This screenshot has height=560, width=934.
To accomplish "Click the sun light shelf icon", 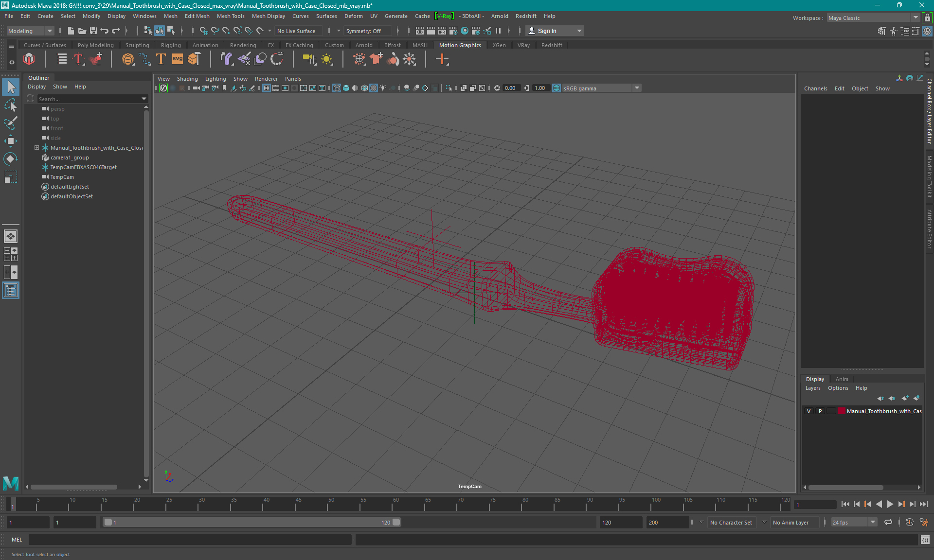I will click(x=327, y=59).
